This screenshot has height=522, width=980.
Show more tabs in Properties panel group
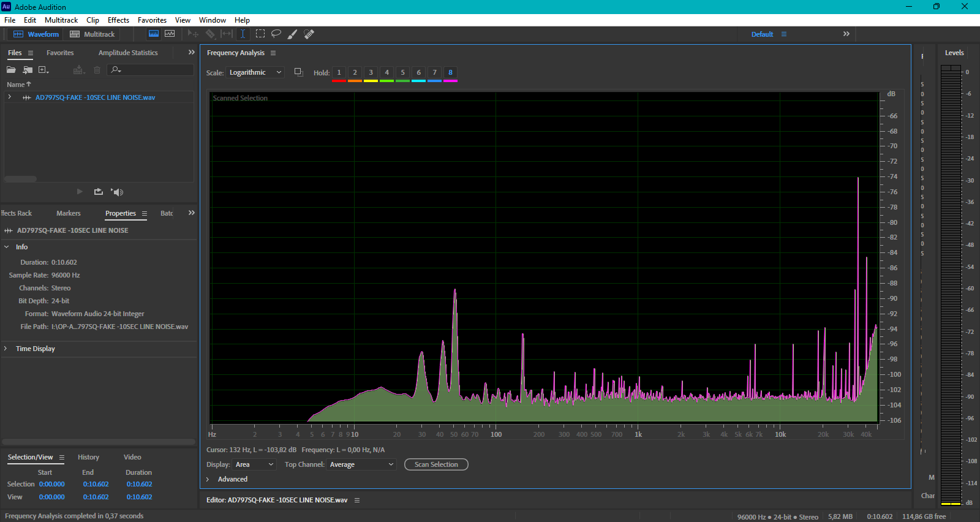(x=191, y=213)
